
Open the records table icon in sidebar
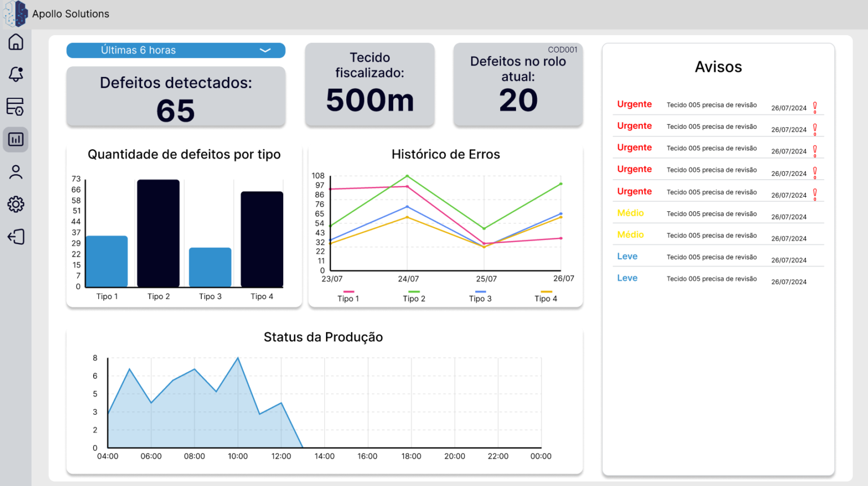[x=15, y=106]
